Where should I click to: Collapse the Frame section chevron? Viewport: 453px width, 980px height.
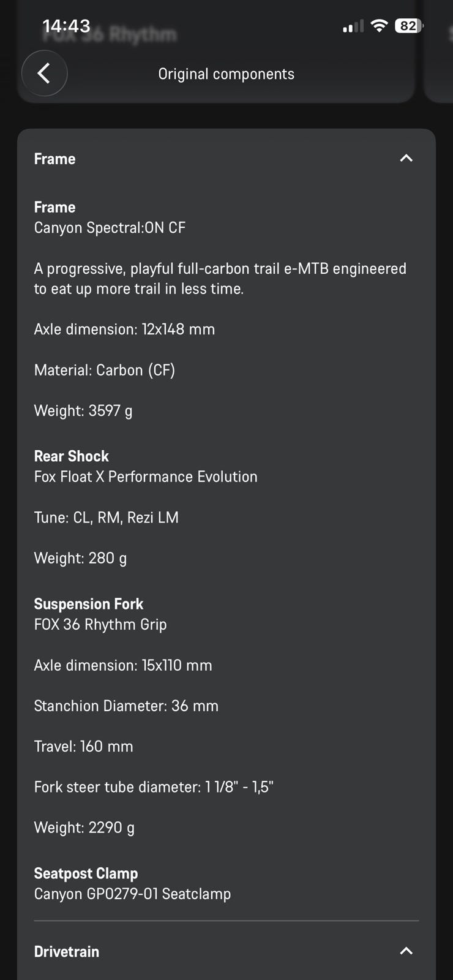pos(406,159)
